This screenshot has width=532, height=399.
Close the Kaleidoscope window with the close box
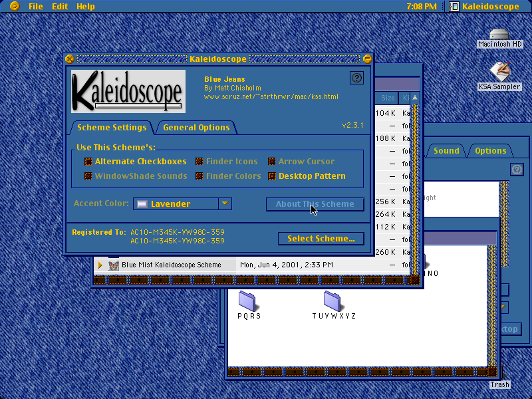[x=70, y=59]
